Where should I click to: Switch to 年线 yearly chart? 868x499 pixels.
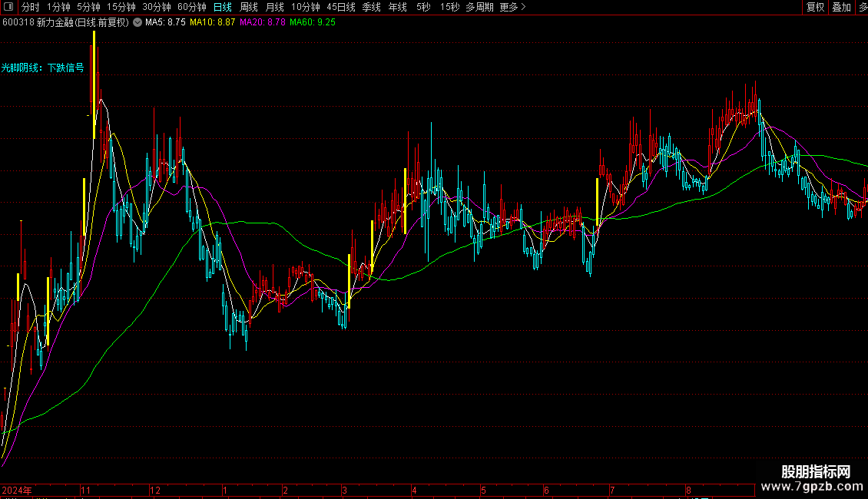397,7
